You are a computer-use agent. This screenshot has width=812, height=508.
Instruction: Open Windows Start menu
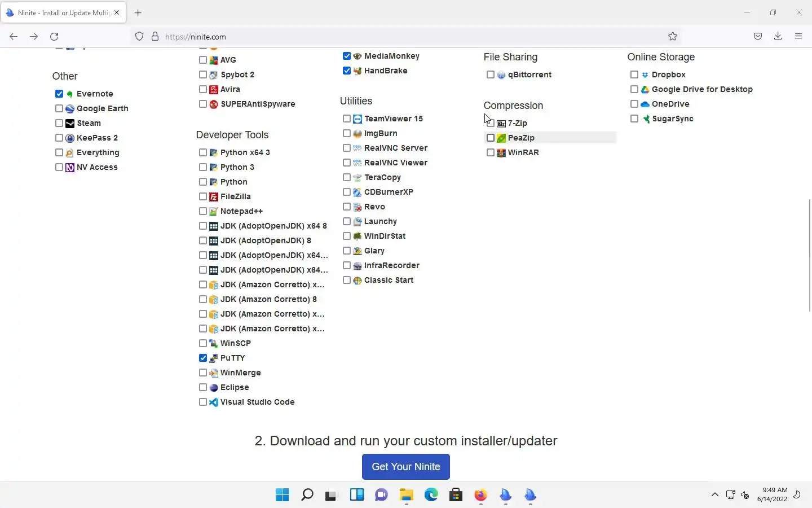click(283, 495)
